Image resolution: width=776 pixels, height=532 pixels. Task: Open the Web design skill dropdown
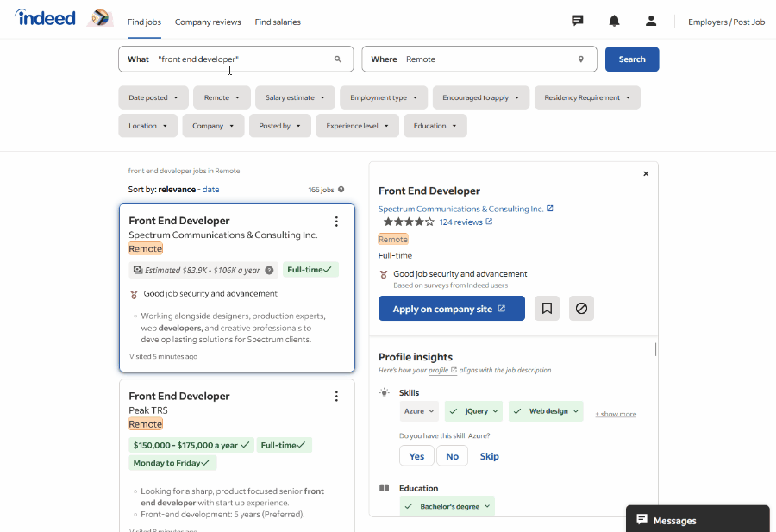click(546, 411)
